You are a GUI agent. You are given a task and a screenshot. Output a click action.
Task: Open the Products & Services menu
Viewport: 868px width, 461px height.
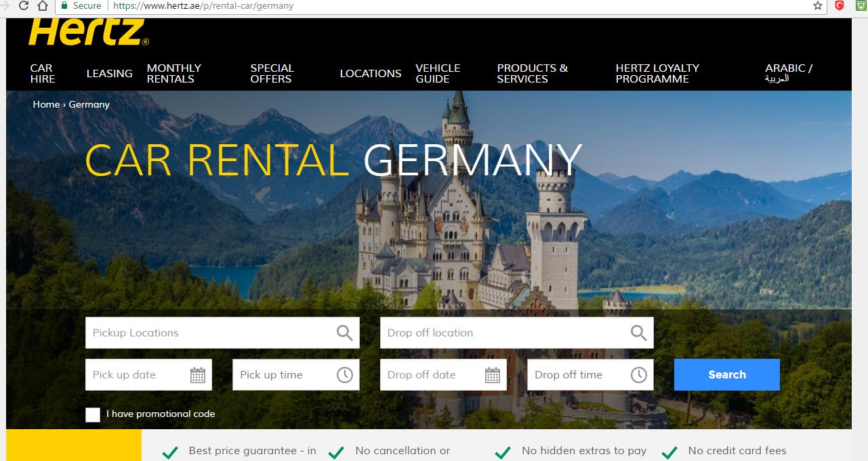point(533,73)
